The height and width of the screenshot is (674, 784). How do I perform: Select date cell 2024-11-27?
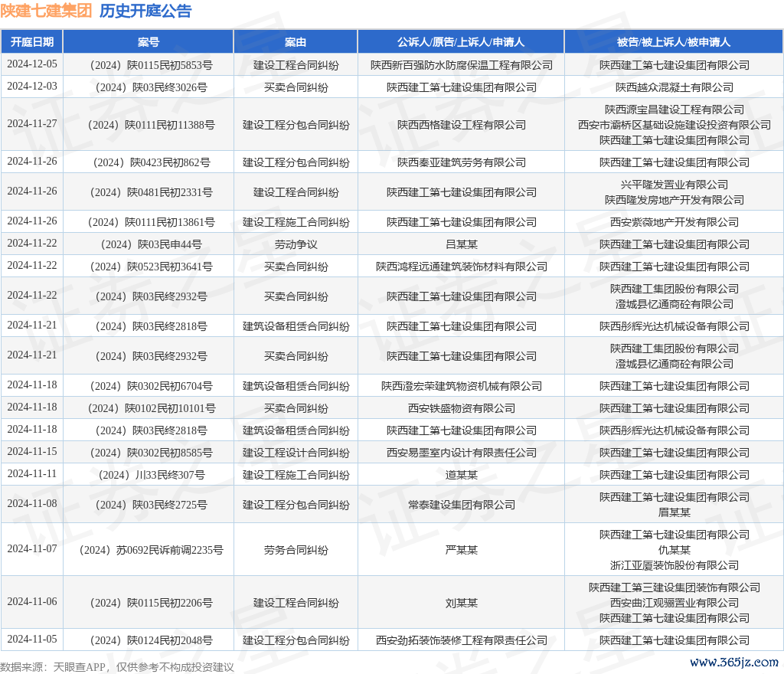[x=32, y=123]
